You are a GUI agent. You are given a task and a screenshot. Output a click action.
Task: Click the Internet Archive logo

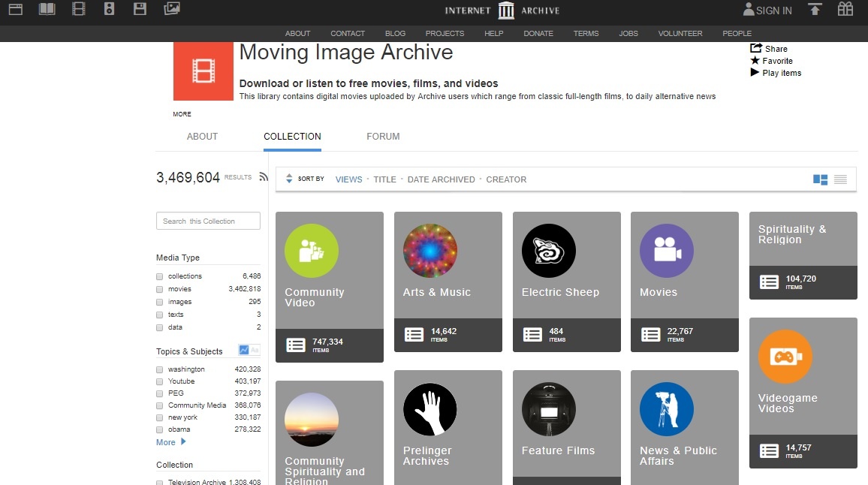[502, 11]
